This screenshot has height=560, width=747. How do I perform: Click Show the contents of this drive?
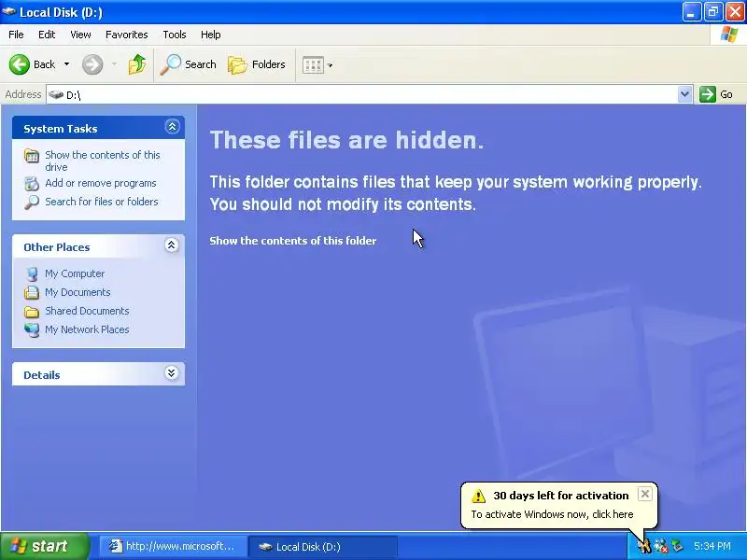point(103,161)
